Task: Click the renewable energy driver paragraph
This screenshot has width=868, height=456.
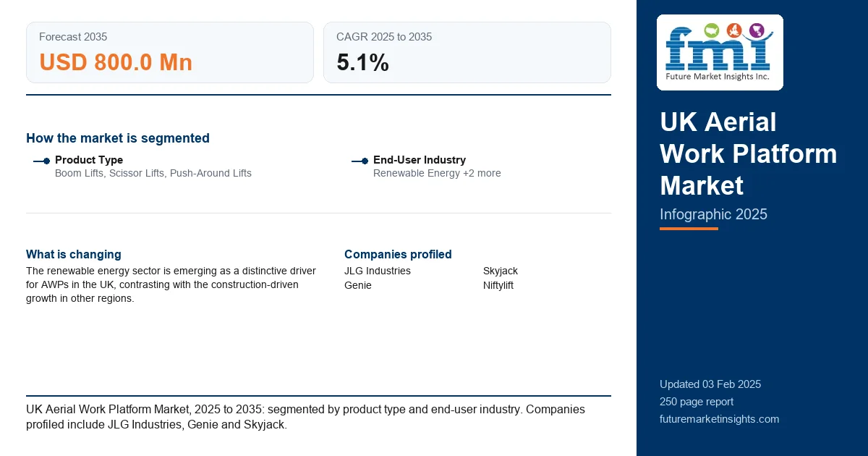Action: pos(171,284)
